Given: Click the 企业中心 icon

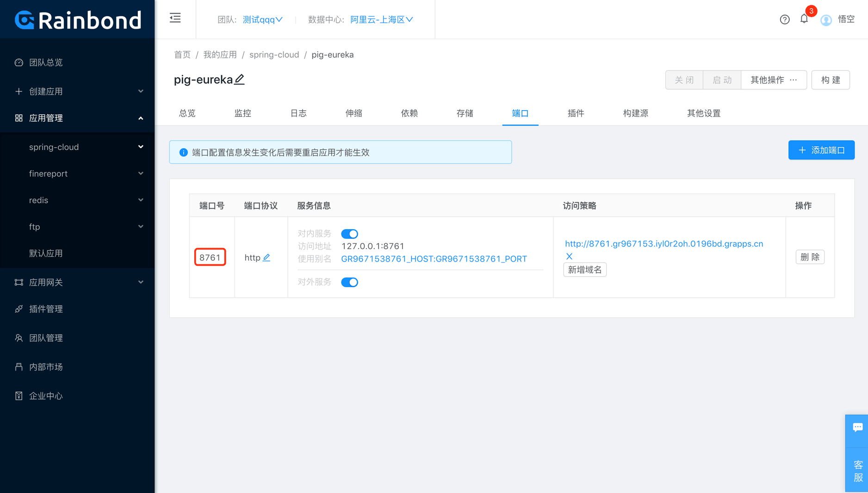Looking at the screenshot, I should pyautogui.click(x=19, y=396).
